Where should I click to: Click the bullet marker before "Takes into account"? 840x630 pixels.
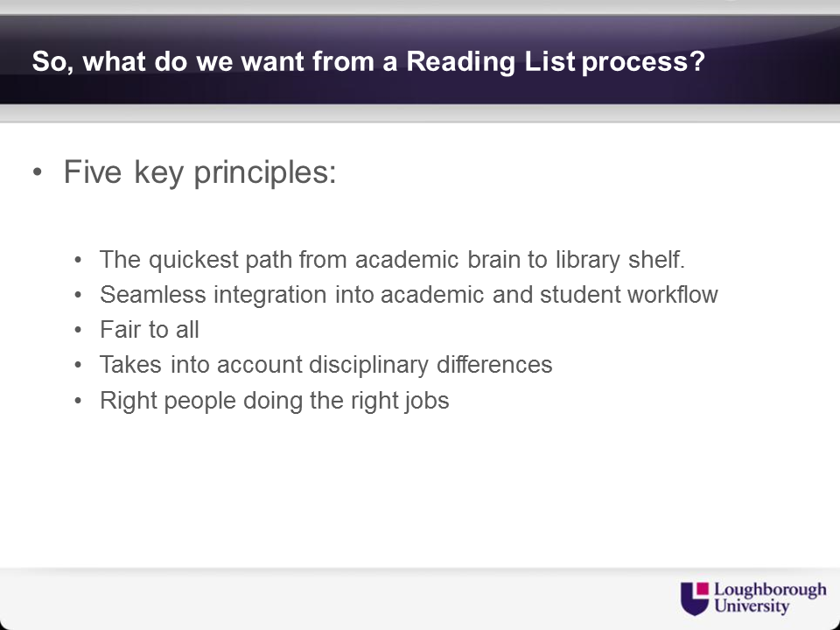pyautogui.click(x=79, y=365)
